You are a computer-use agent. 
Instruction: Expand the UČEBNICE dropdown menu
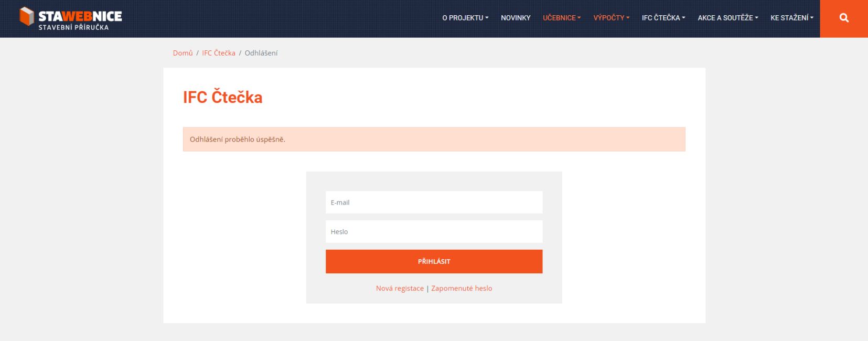click(561, 18)
